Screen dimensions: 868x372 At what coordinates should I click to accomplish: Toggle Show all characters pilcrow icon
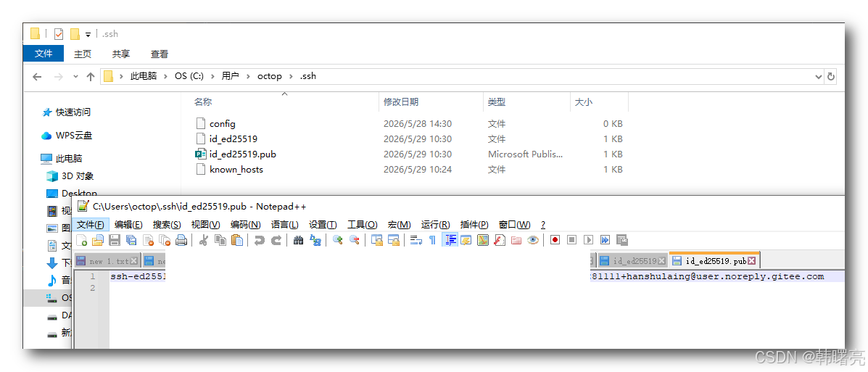point(432,240)
